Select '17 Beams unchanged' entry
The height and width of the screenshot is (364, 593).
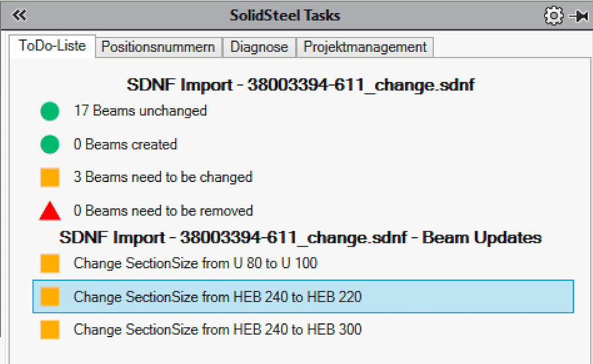[140, 111]
